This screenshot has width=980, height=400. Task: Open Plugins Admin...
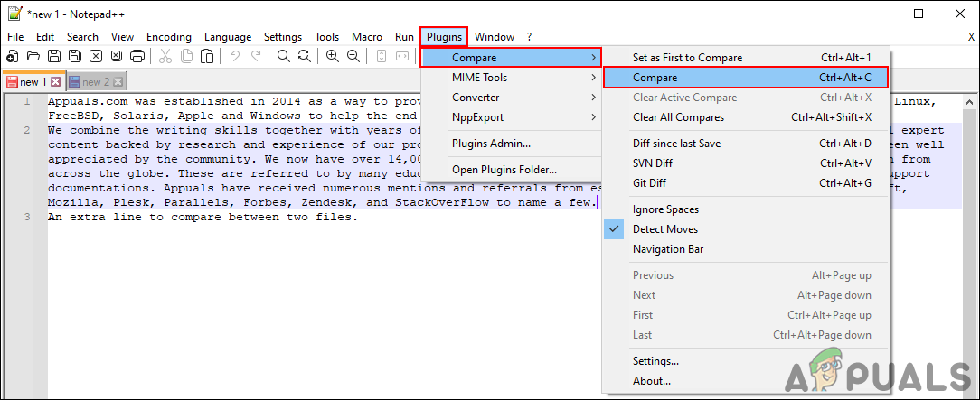point(512,144)
